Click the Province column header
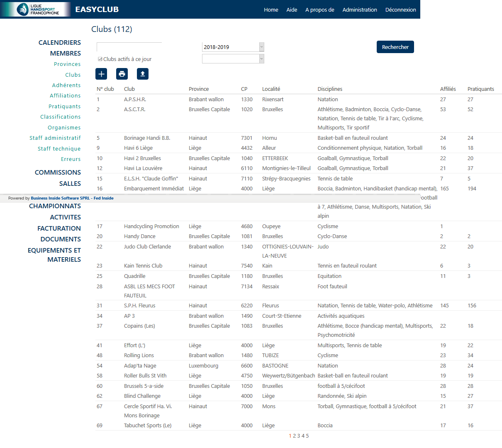 click(199, 89)
